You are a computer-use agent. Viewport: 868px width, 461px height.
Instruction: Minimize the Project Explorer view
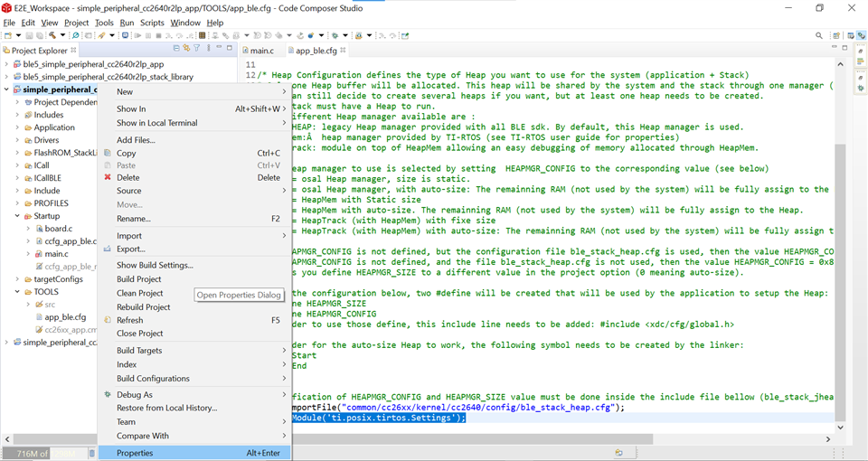tap(219, 48)
